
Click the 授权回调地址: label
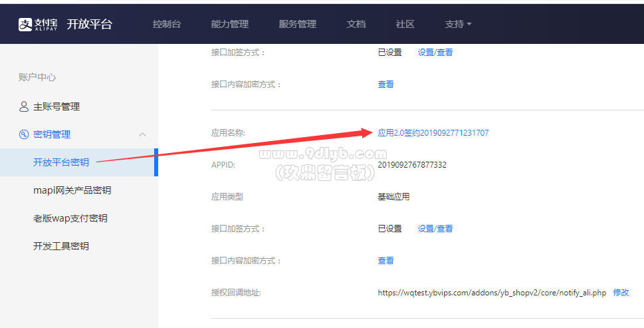coord(236,293)
